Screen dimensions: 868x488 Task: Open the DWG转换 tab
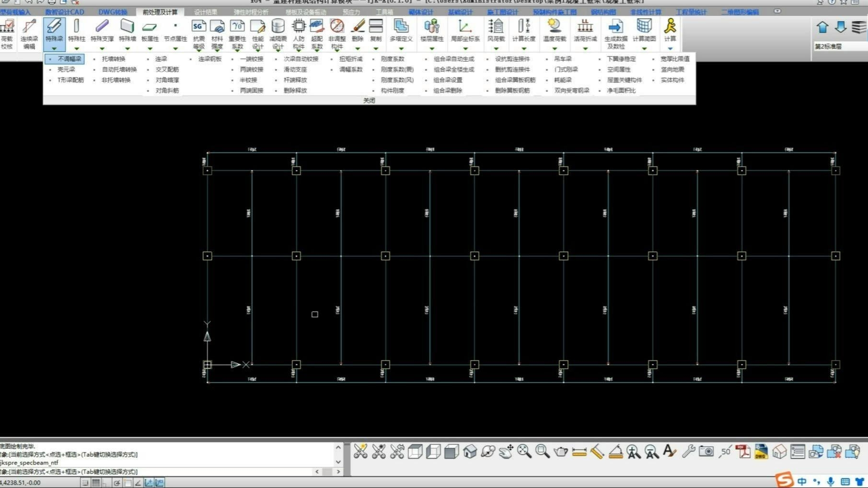pos(113,12)
